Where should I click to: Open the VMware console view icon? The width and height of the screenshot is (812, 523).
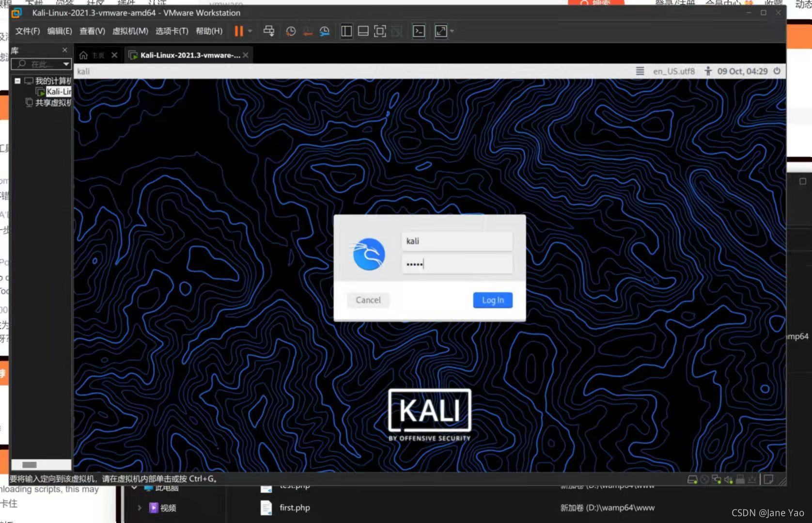[x=419, y=32]
